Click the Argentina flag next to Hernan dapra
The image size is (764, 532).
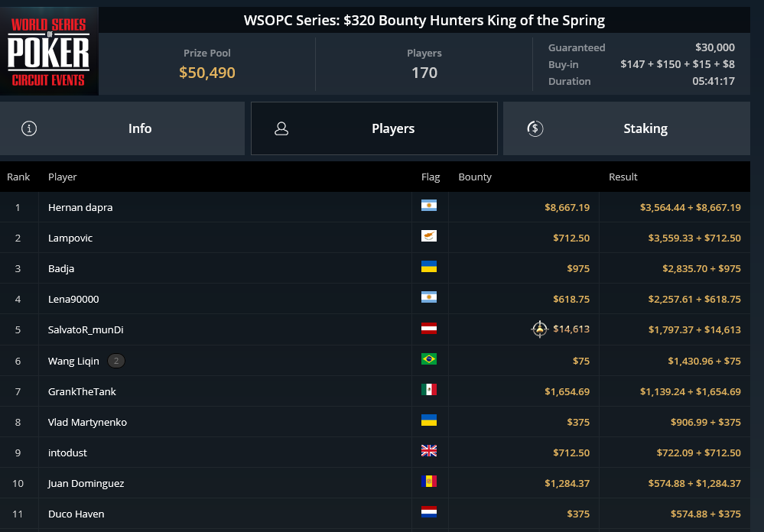pyautogui.click(x=429, y=206)
